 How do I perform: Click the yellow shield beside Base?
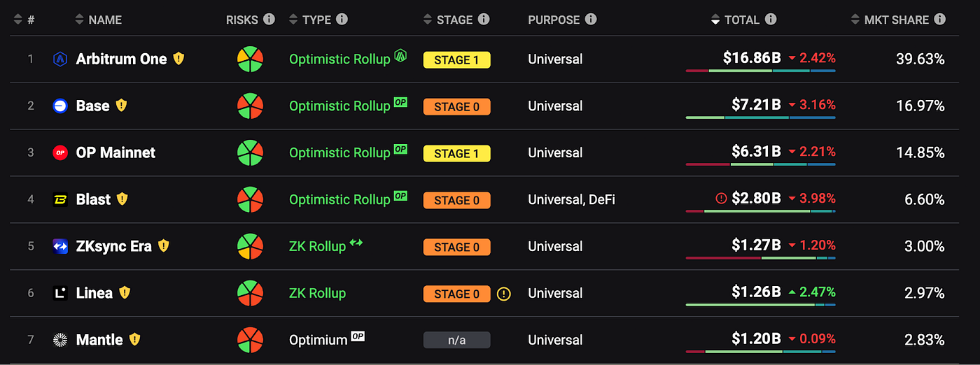(x=121, y=106)
